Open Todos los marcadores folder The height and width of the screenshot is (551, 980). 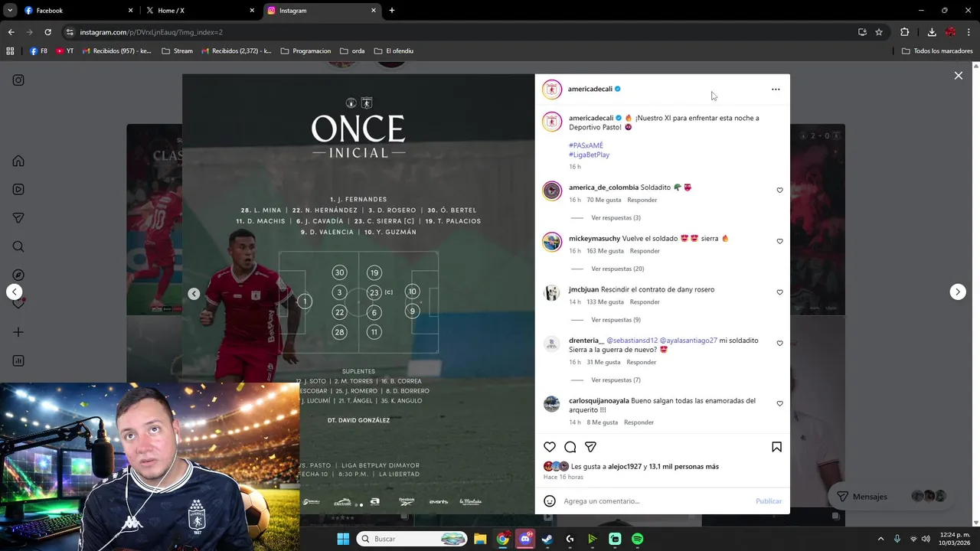(x=937, y=51)
